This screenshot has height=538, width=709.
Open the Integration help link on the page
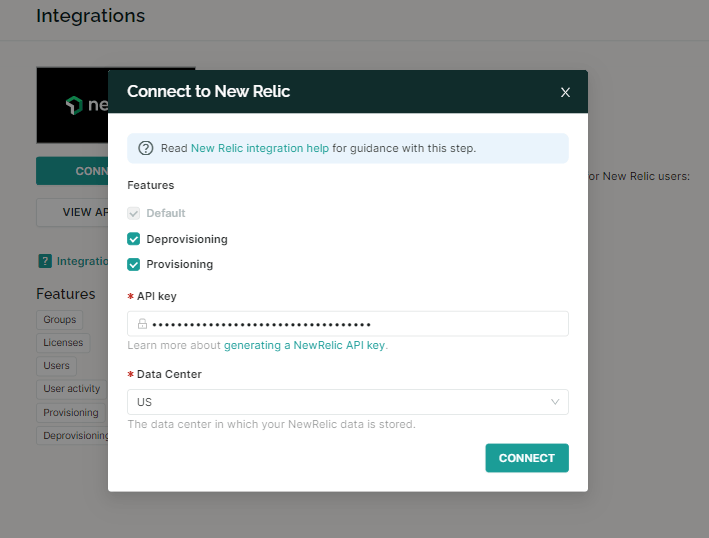click(x=82, y=261)
